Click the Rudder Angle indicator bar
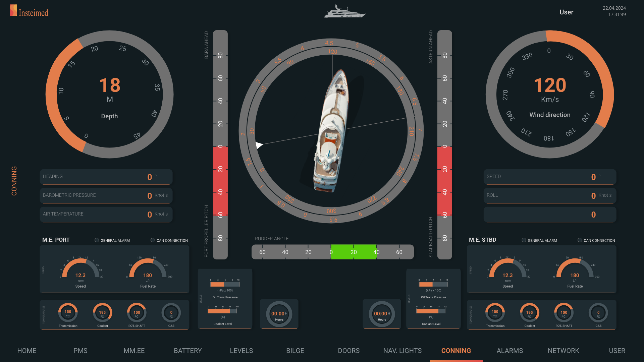Screen dimensions: 644x362 332,252
